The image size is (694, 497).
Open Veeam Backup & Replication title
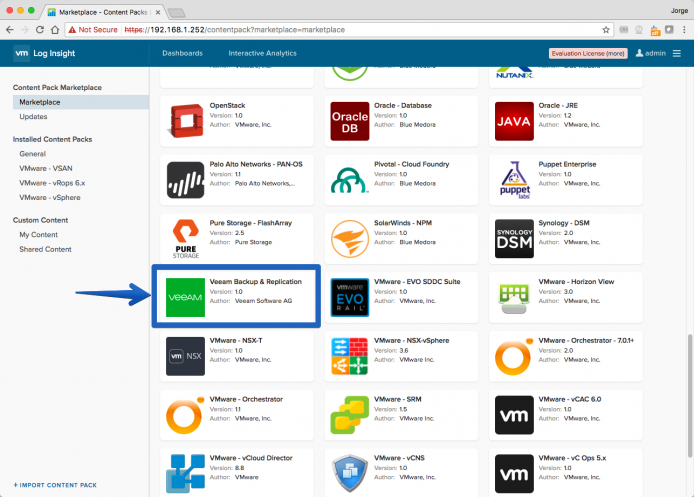(255, 281)
